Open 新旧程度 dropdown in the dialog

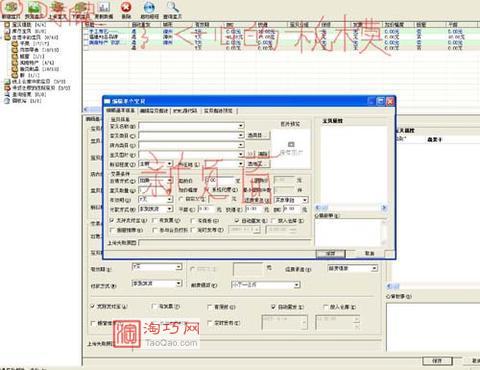169,164
